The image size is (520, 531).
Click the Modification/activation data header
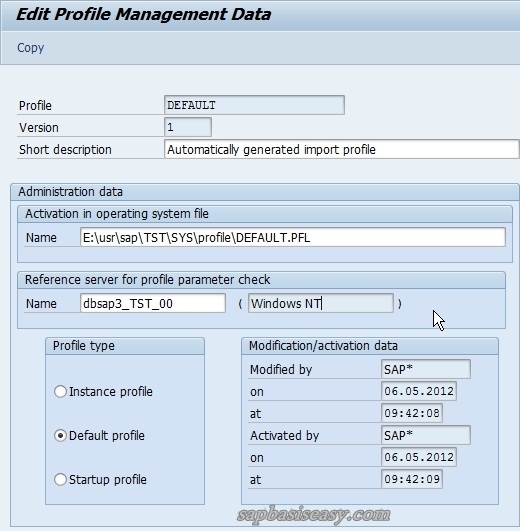coord(370,346)
